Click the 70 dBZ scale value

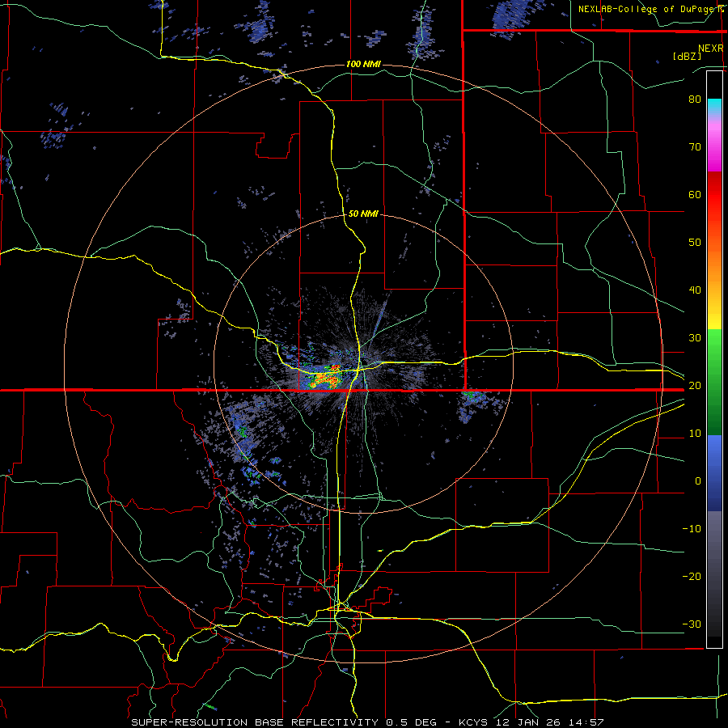point(695,146)
